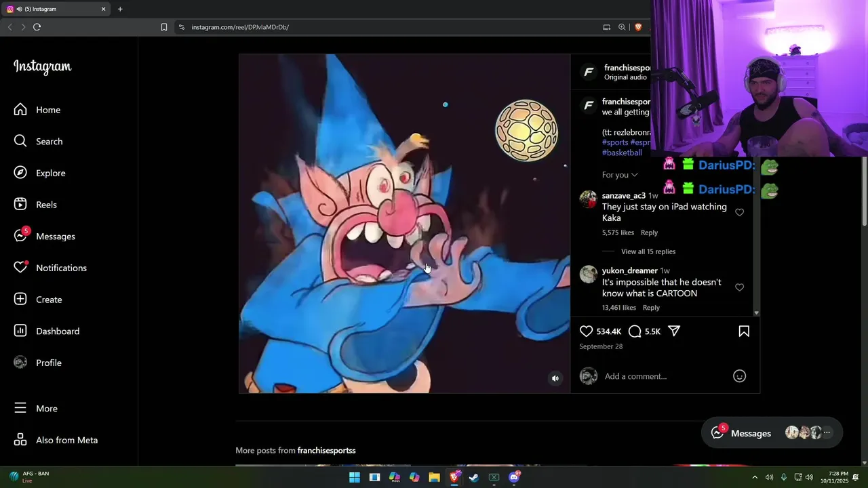Viewport: 868px width, 488px height.
Task: Open Profile from the sidebar
Action: (38, 363)
